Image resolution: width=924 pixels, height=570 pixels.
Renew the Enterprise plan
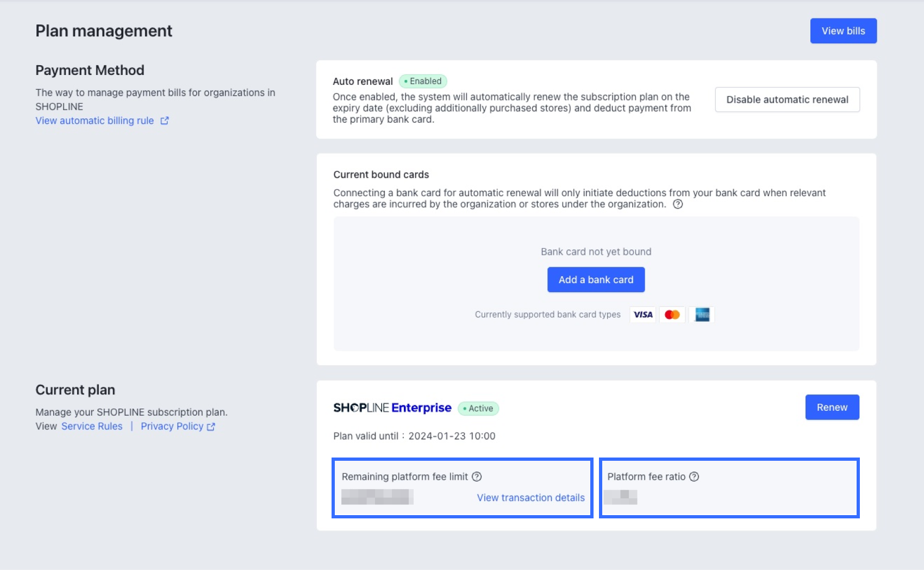point(832,407)
